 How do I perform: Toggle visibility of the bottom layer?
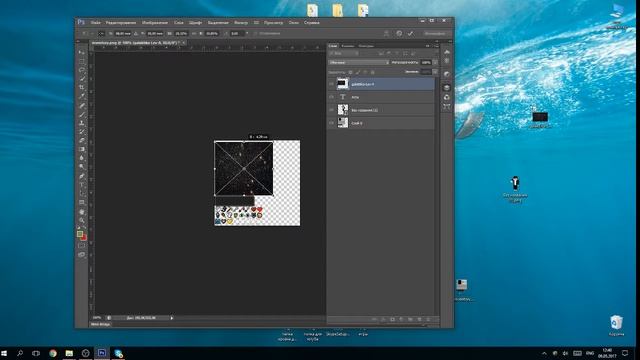click(331, 122)
